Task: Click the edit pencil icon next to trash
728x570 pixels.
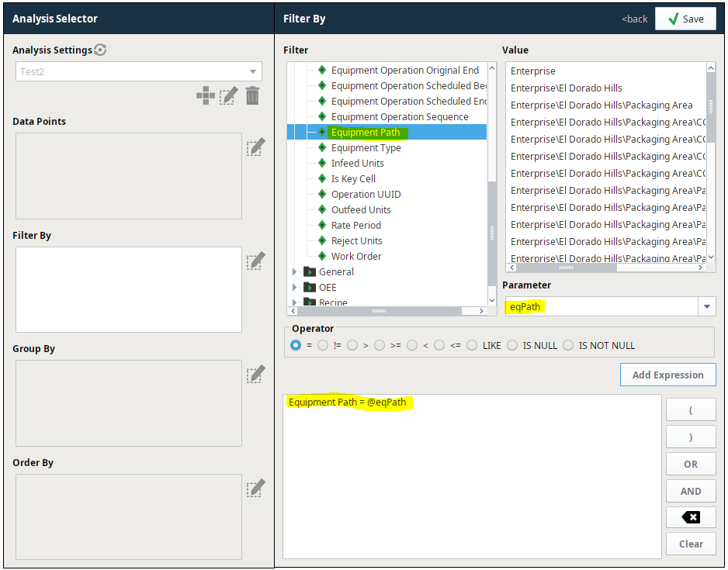Action: 228,95
